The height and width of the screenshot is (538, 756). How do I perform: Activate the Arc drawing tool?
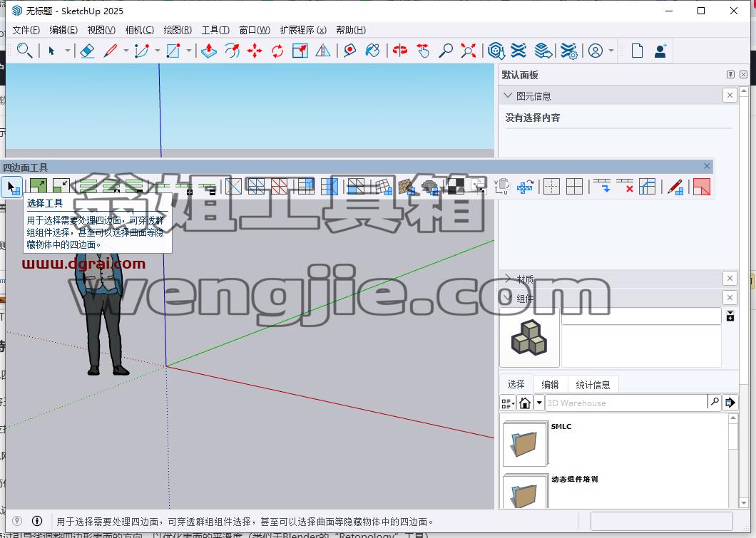142,51
